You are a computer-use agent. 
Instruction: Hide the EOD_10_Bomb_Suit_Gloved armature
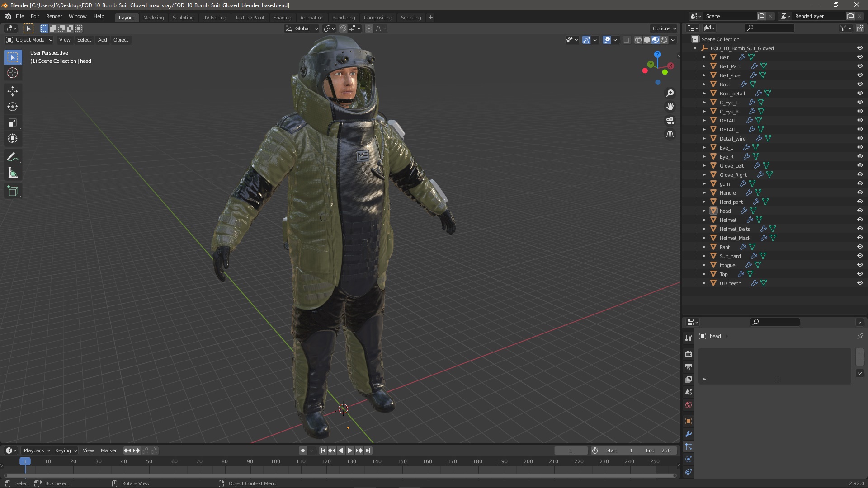(860, 48)
